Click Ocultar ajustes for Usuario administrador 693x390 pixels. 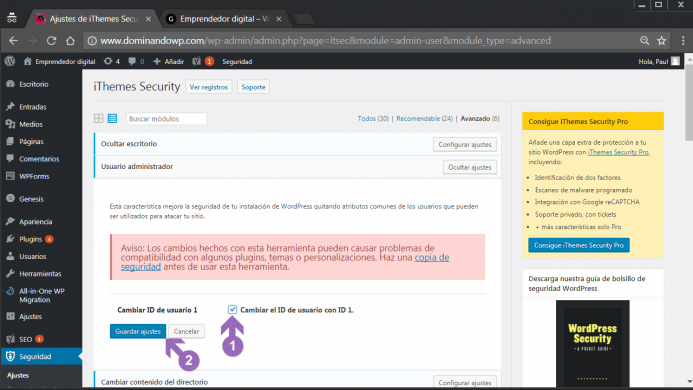click(469, 167)
